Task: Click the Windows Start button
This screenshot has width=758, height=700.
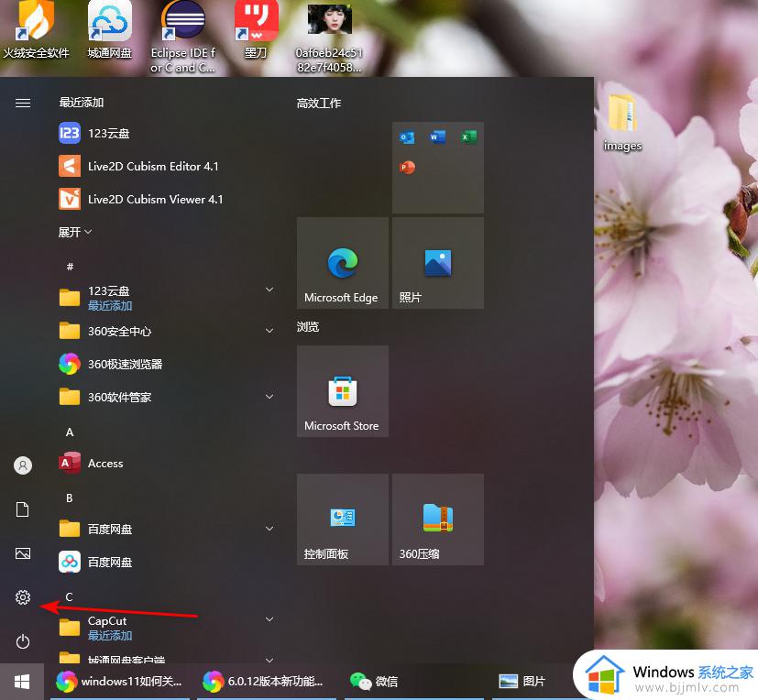Action: coord(22,682)
